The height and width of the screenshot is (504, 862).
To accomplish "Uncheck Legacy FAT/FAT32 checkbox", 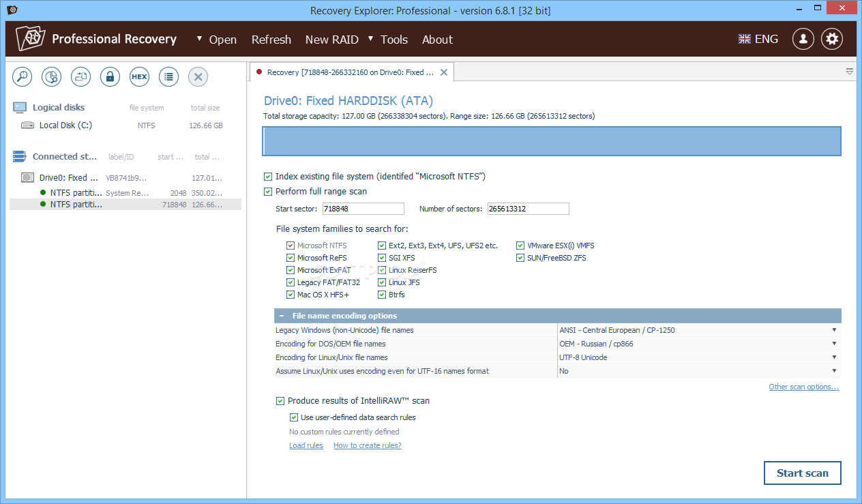I will (291, 282).
